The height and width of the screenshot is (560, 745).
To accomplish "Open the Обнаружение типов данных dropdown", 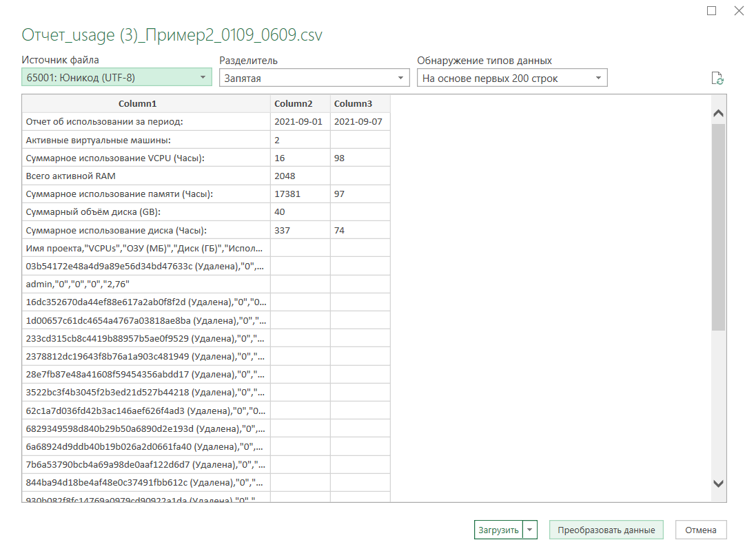I will coord(598,77).
